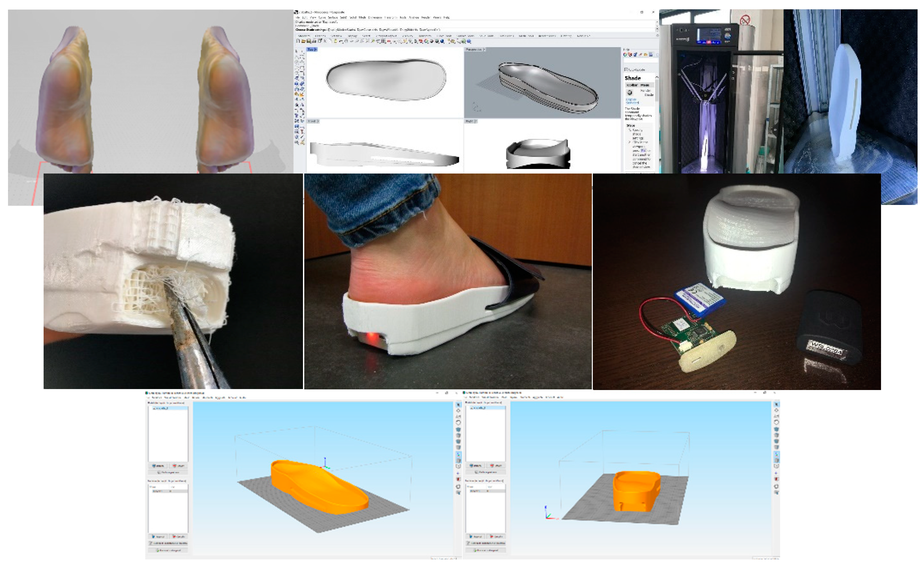Click the Save disk icon in Rhino's toolbar

click(308, 41)
